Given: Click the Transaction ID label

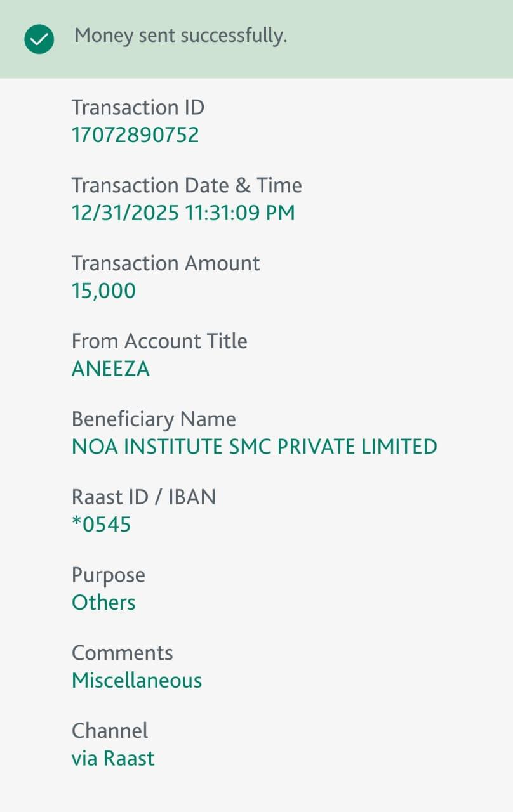Looking at the screenshot, I should (x=138, y=107).
